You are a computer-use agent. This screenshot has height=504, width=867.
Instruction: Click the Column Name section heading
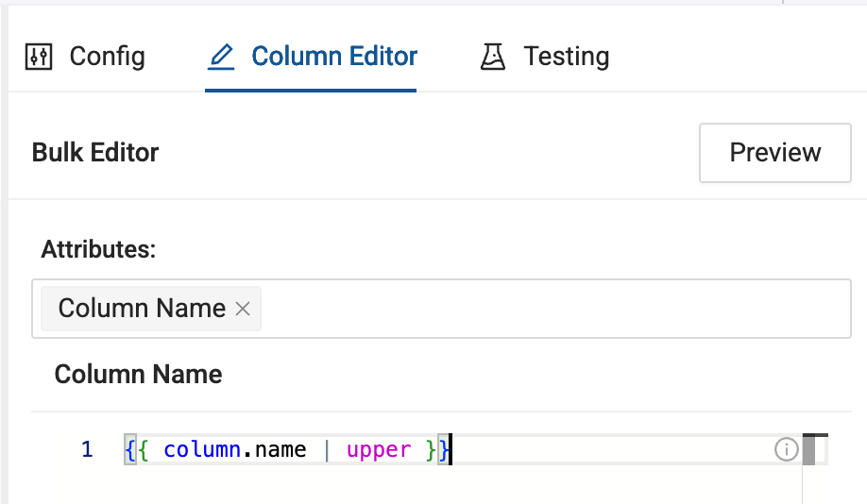point(138,374)
